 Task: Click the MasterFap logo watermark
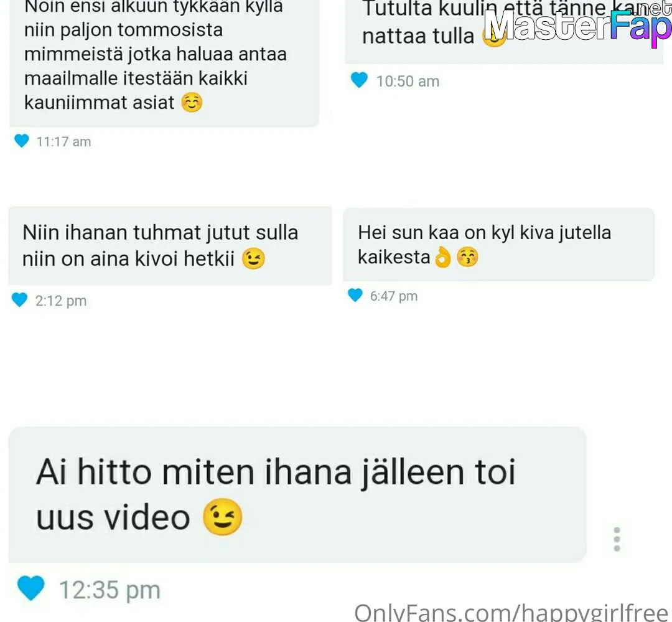(x=577, y=25)
